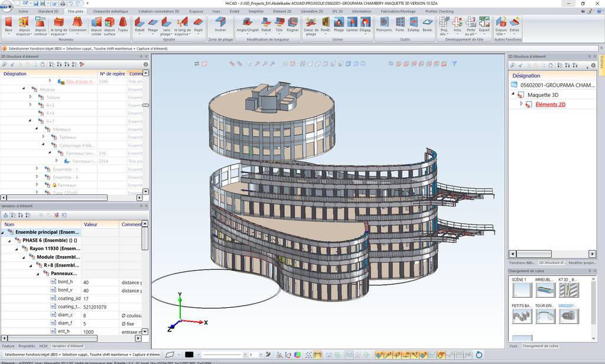The height and width of the screenshot is (364, 605).
Task: Collapse the R+7 tree node
Action: pyautogui.click(x=30, y=121)
